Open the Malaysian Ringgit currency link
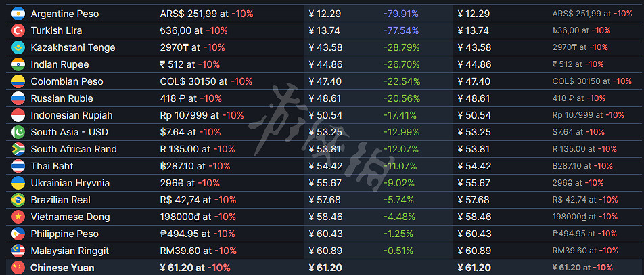This screenshot has width=644, height=275. [x=70, y=251]
